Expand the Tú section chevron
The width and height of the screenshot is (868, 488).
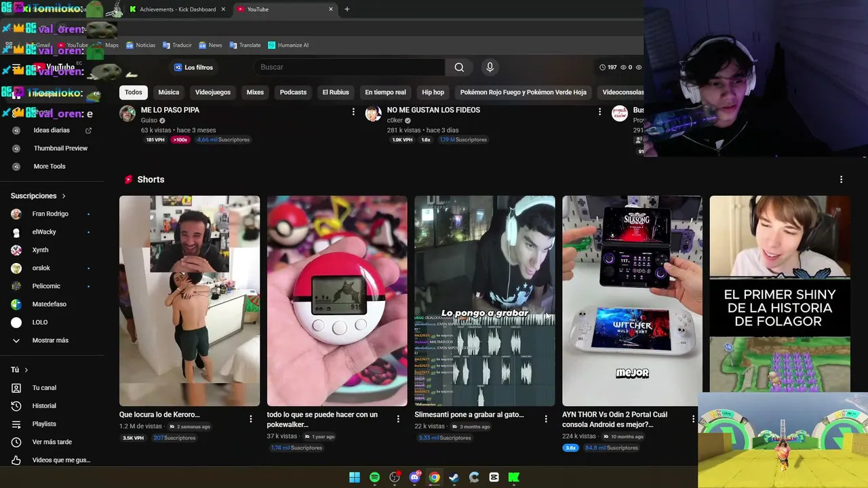(26, 370)
